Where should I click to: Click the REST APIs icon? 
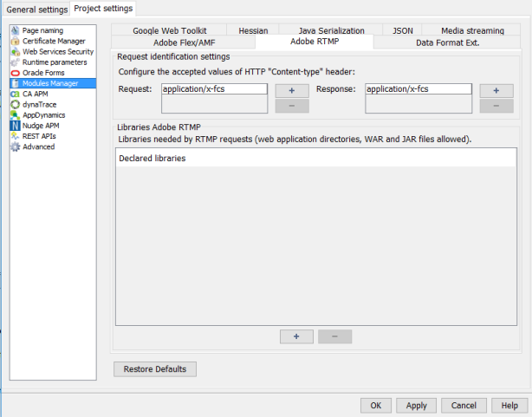tap(16, 136)
